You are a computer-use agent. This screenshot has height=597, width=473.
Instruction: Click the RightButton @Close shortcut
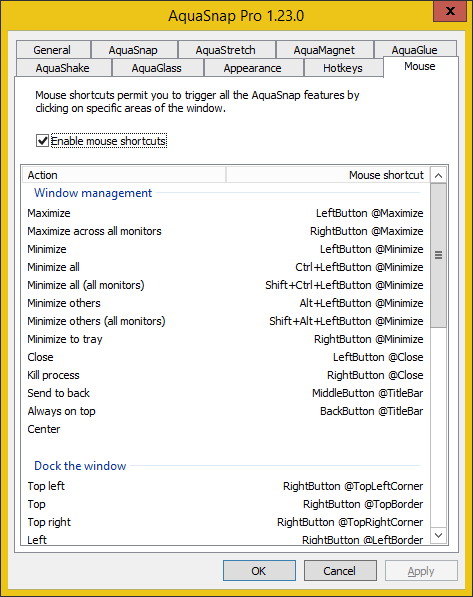pos(375,375)
